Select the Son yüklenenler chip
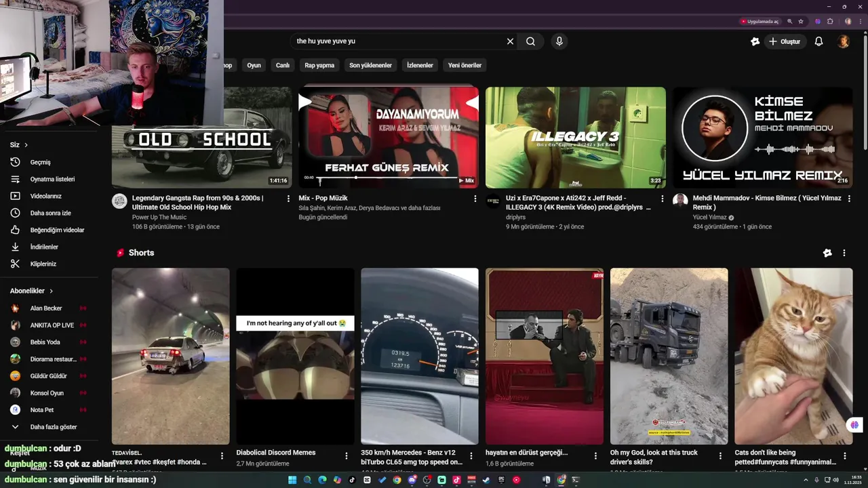 [370, 65]
